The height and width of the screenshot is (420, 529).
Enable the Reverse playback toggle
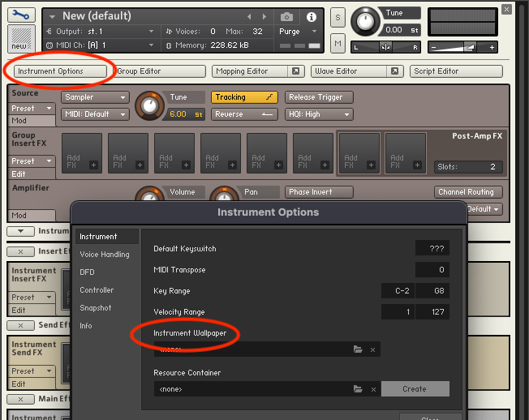point(245,114)
